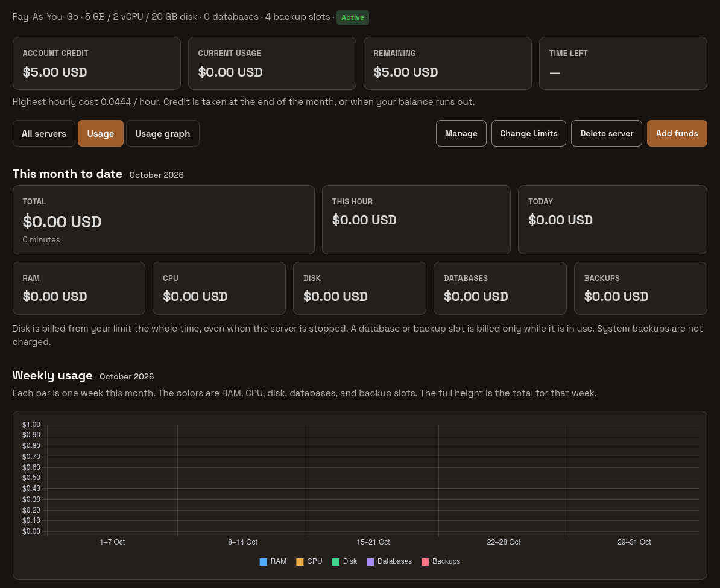Click the '$1.00' y-axis label
Viewport: 720px width, 588px height.
pos(31,425)
